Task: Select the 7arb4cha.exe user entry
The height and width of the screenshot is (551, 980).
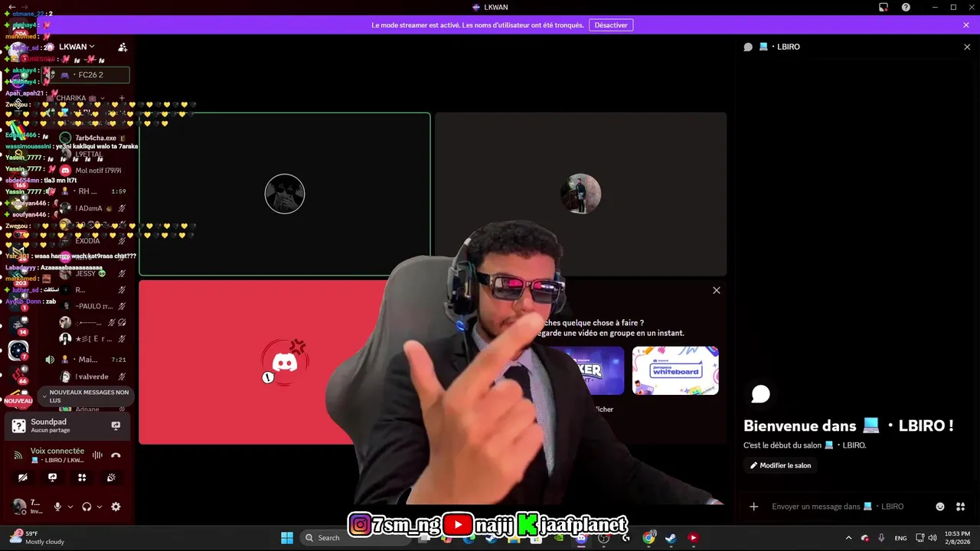Action: tap(92, 138)
